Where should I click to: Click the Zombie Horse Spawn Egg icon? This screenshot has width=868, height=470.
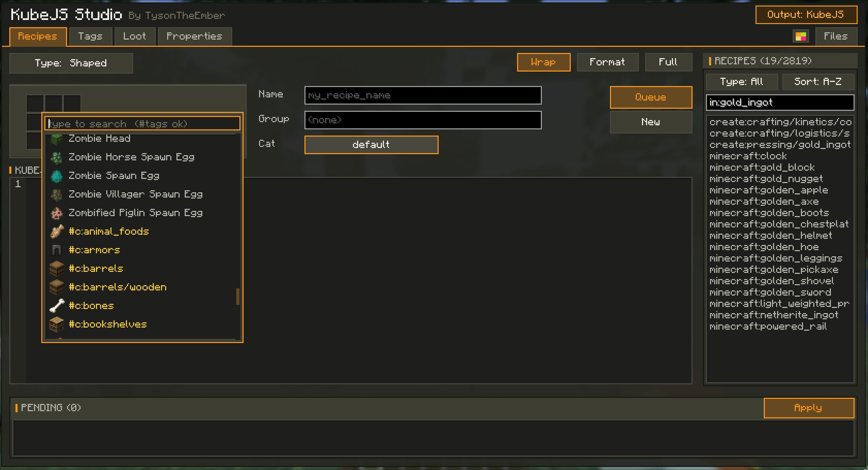click(57, 158)
